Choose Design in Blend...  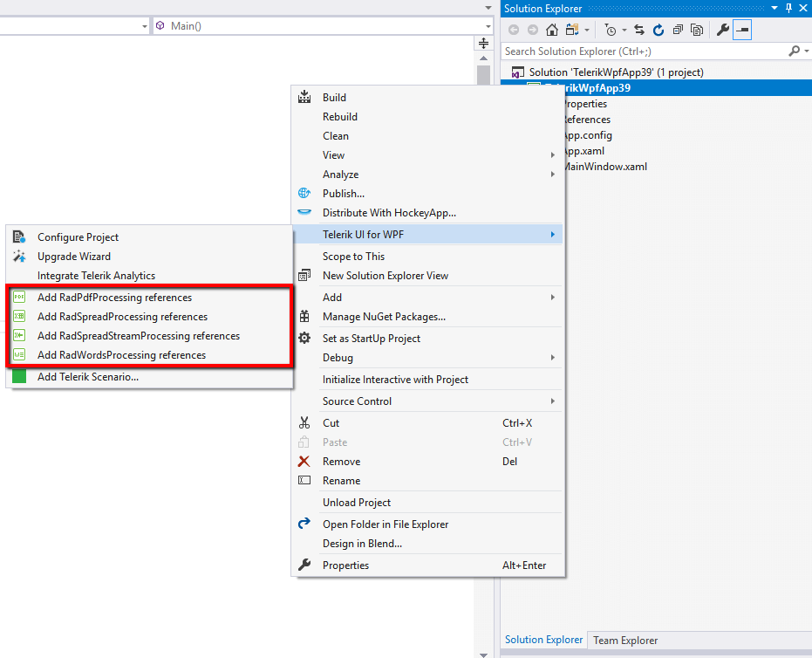427,544
